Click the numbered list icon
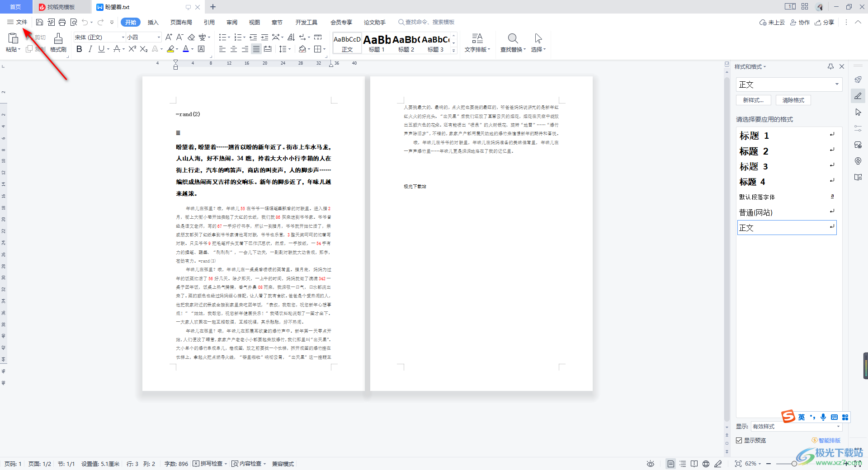868x470 pixels. [237, 37]
